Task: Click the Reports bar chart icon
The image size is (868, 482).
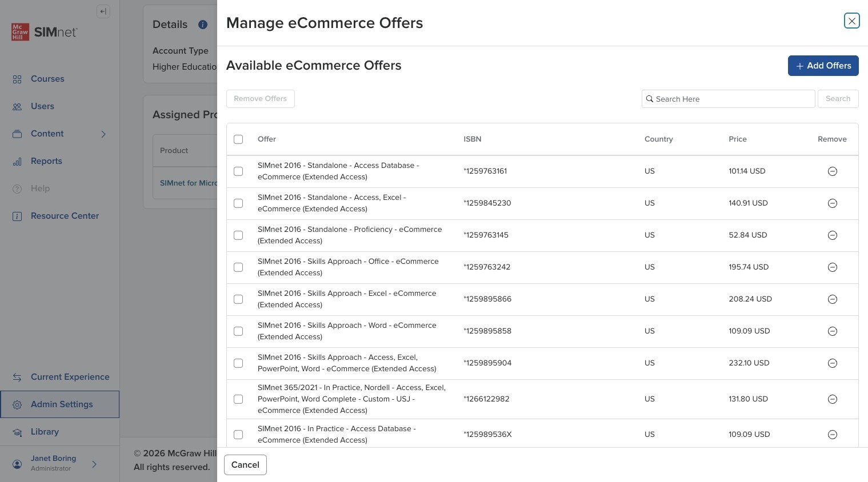Action: pyautogui.click(x=17, y=162)
